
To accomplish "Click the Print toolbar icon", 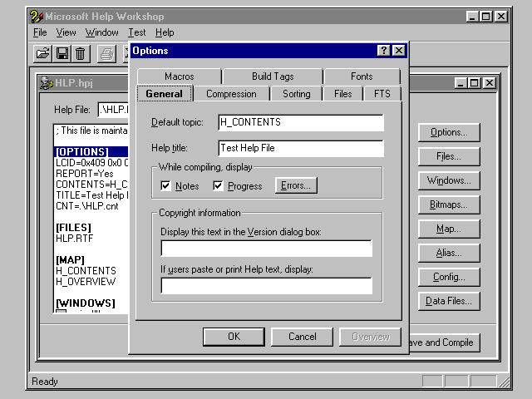I will point(106,54).
